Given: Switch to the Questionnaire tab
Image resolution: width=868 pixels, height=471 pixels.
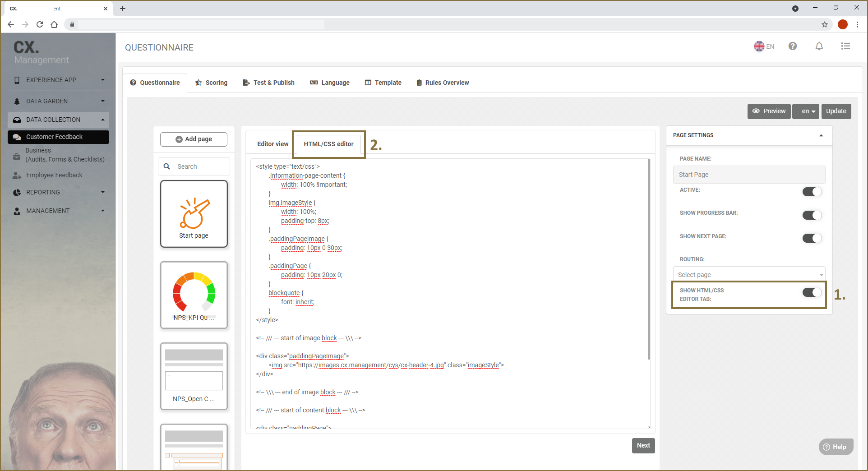Looking at the screenshot, I should [155, 83].
